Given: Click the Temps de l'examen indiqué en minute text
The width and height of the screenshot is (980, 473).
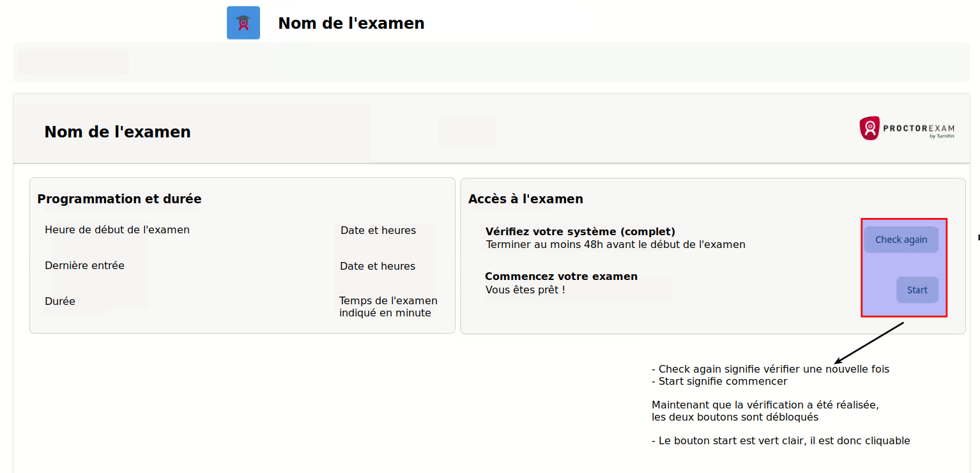Looking at the screenshot, I should pyautogui.click(x=388, y=307).
